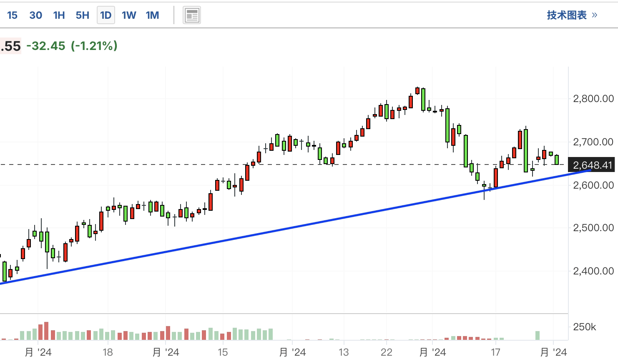The image size is (618, 364).
Task: Click the 2,500.00 price axis label
Action: (593, 228)
